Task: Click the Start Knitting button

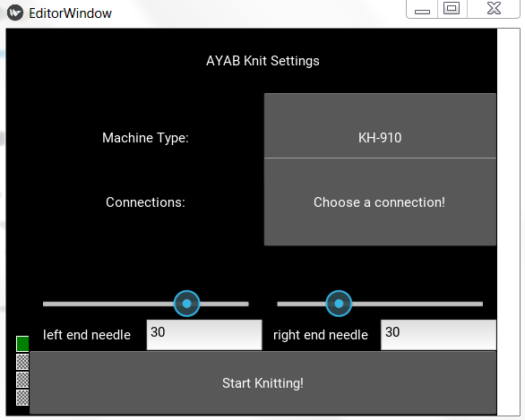Action: point(262,383)
